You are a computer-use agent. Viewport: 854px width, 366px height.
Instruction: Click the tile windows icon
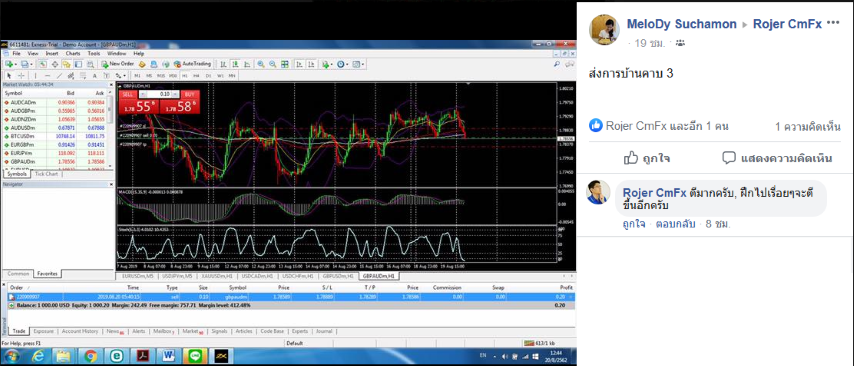pos(285,64)
